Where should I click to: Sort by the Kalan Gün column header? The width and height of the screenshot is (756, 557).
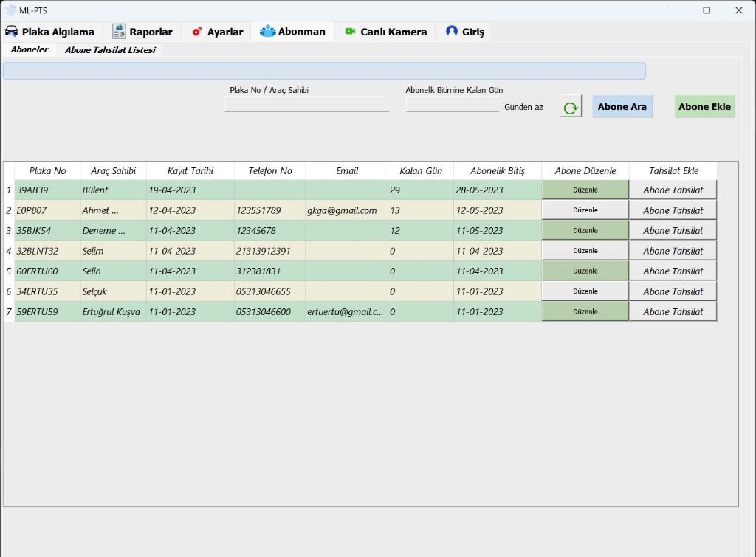(x=421, y=170)
